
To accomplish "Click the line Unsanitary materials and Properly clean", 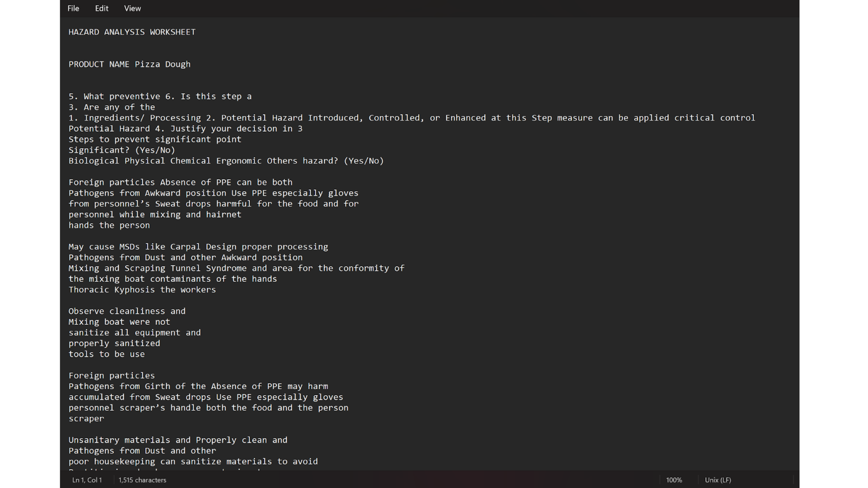I will (178, 440).
